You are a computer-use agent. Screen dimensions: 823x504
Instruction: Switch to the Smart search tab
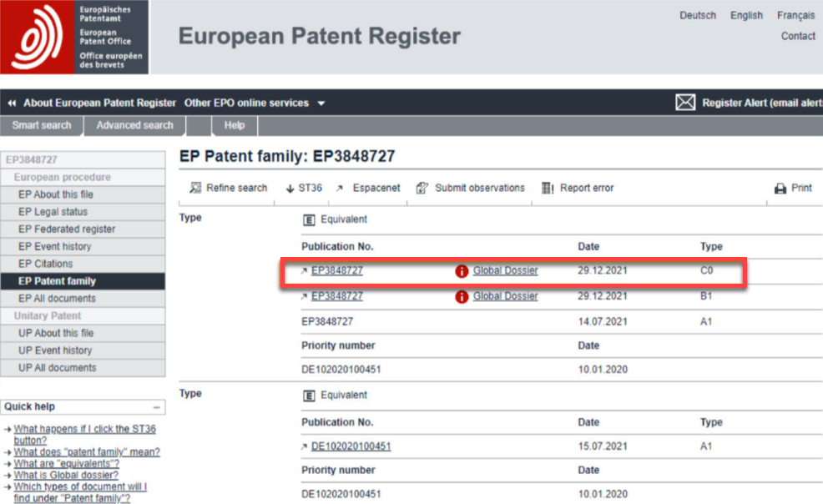(41, 125)
